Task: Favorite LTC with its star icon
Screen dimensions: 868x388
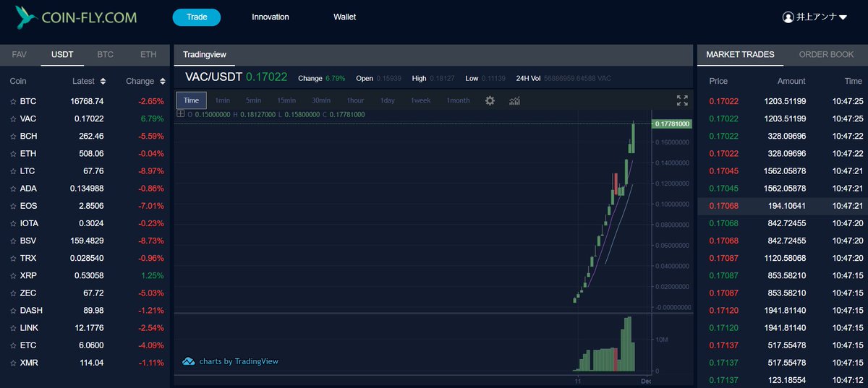Action: (13, 171)
